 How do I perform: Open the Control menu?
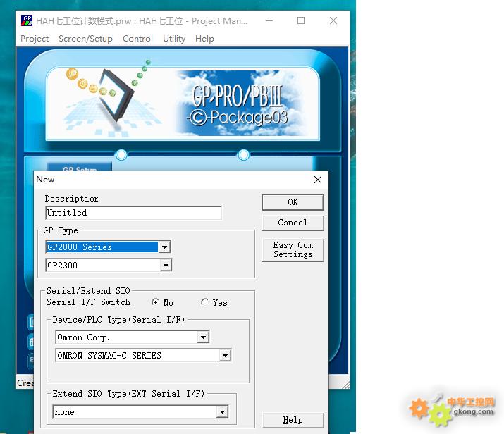[x=137, y=39]
